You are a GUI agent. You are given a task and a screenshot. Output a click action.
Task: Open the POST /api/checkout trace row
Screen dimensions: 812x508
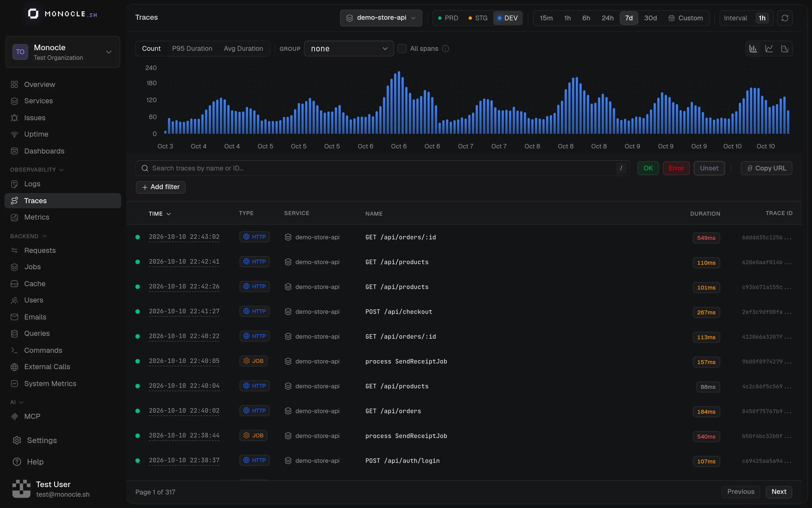[x=464, y=312]
